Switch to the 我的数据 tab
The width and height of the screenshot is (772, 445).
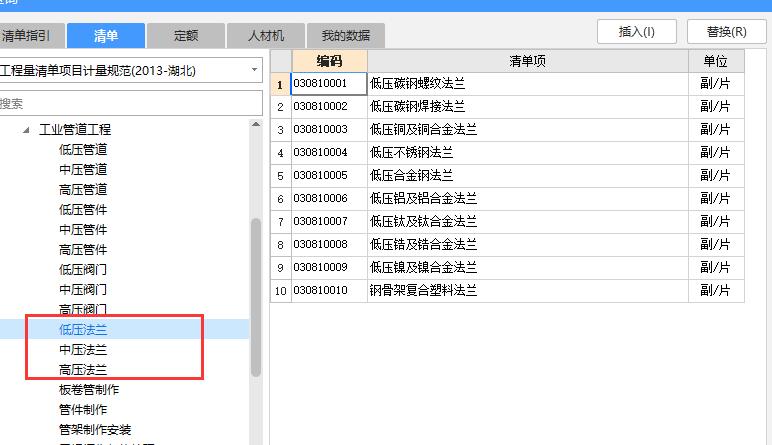click(x=346, y=35)
